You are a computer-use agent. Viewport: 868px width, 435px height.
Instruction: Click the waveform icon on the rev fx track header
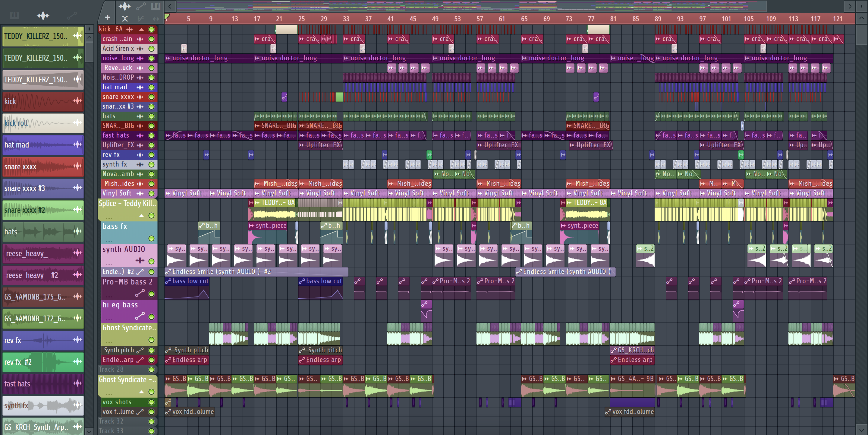140,155
